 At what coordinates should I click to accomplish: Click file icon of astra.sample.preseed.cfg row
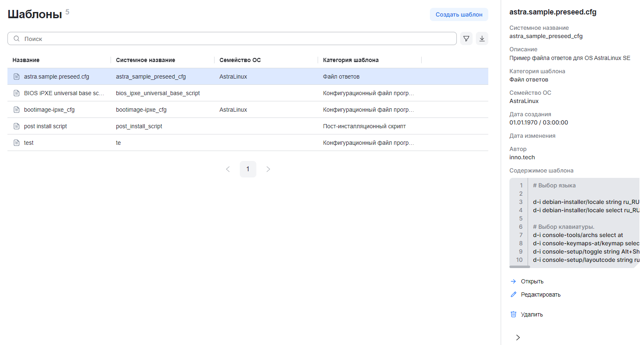(17, 77)
